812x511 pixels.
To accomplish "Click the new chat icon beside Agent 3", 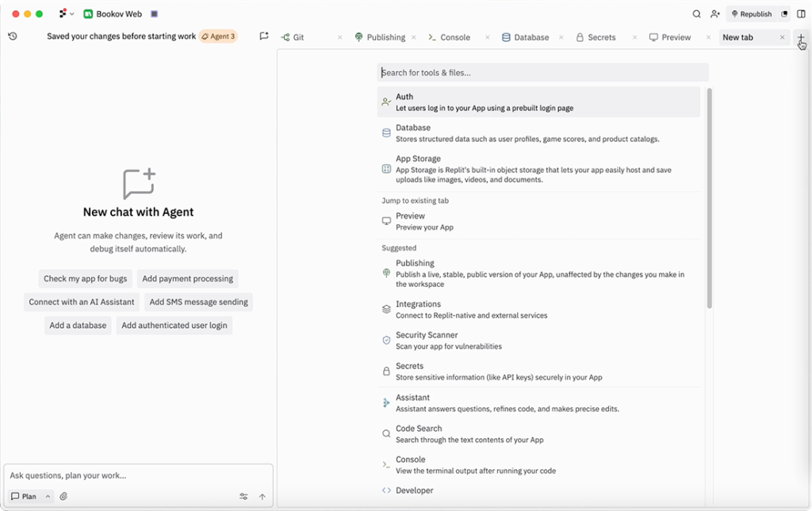I will click(x=264, y=36).
